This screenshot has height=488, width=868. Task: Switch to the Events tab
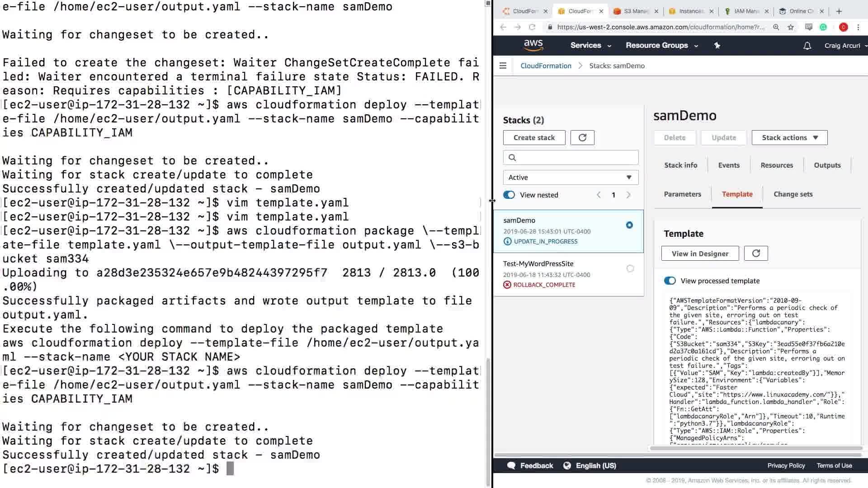pyautogui.click(x=729, y=165)
